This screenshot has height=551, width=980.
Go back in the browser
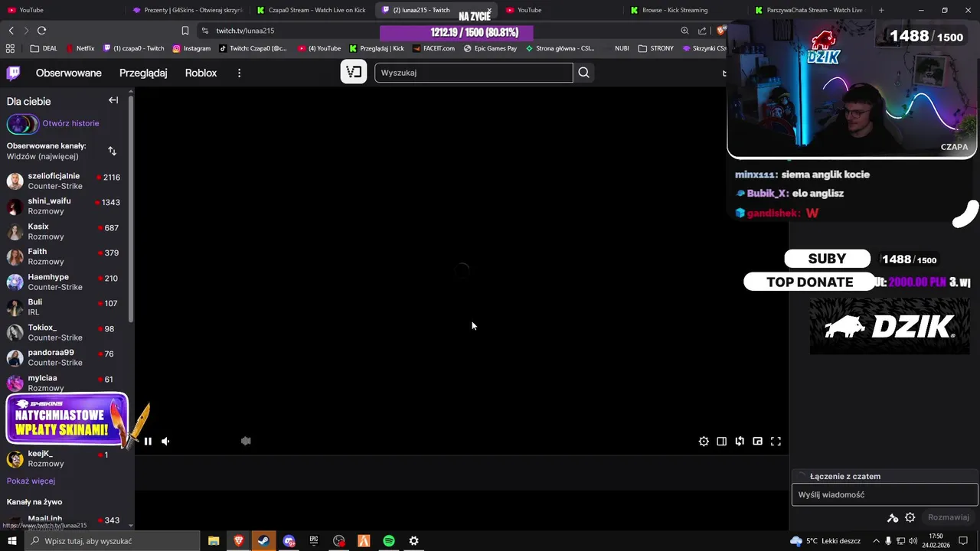click(x=11, y=31)
